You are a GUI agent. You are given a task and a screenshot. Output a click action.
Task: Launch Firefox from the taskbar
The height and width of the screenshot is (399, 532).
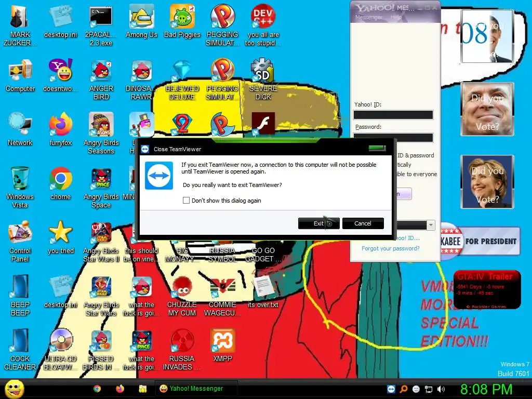point(120,389)
